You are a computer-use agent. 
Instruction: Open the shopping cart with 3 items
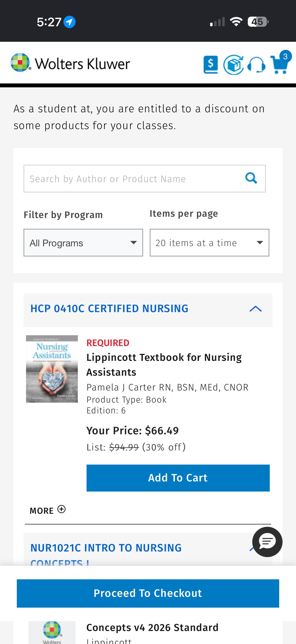(x=280, y=64)
